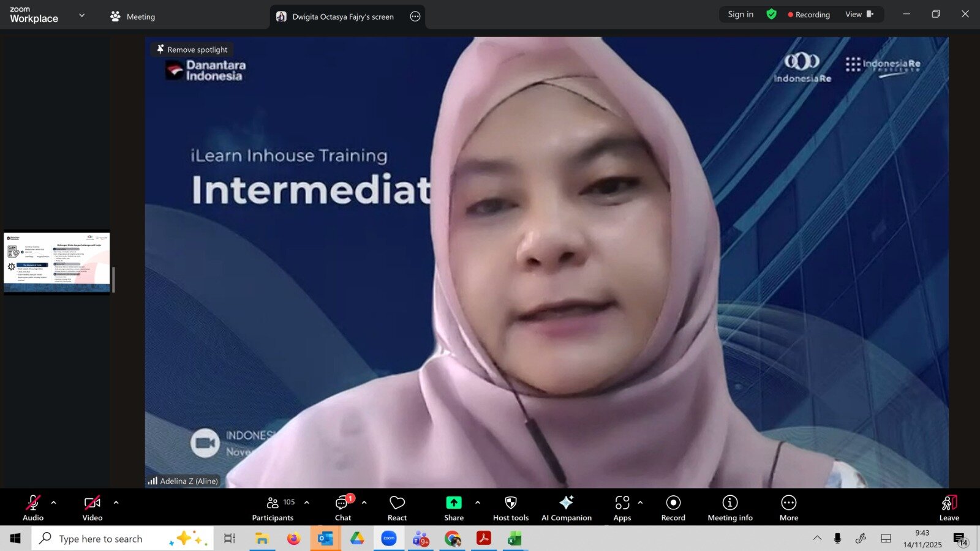
Task: Switch to the Meeting tab
Action: click(x=133, y=17)
